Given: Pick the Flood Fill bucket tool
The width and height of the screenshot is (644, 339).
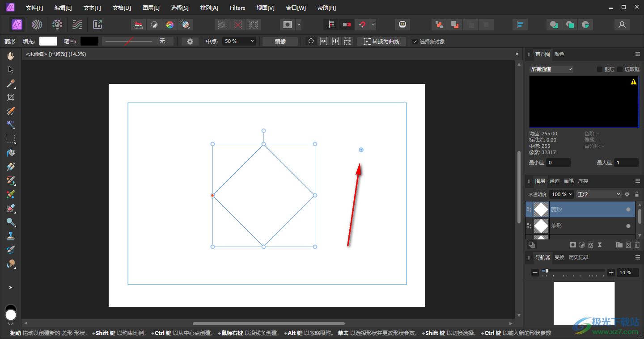Looking at the screenshot, I should coord(11,153).
